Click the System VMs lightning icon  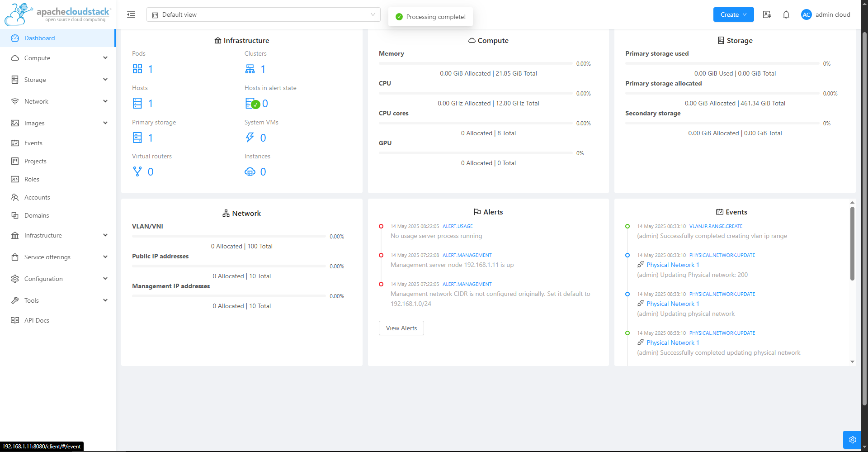tap(250, 138)
